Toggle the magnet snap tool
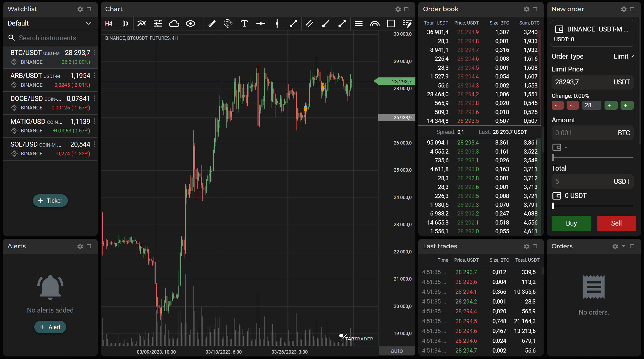 point(228,24)
